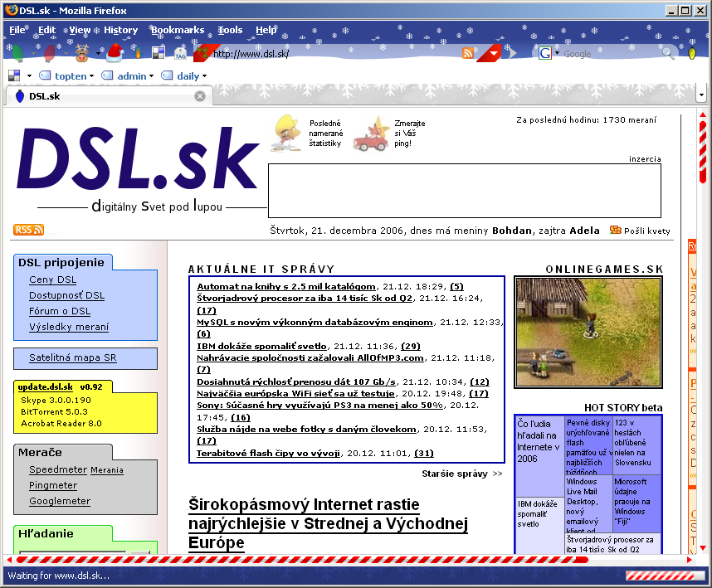Click the red light bulb toolbar button
This screenshot has height=588, width=712.
(x=50, y=53)
